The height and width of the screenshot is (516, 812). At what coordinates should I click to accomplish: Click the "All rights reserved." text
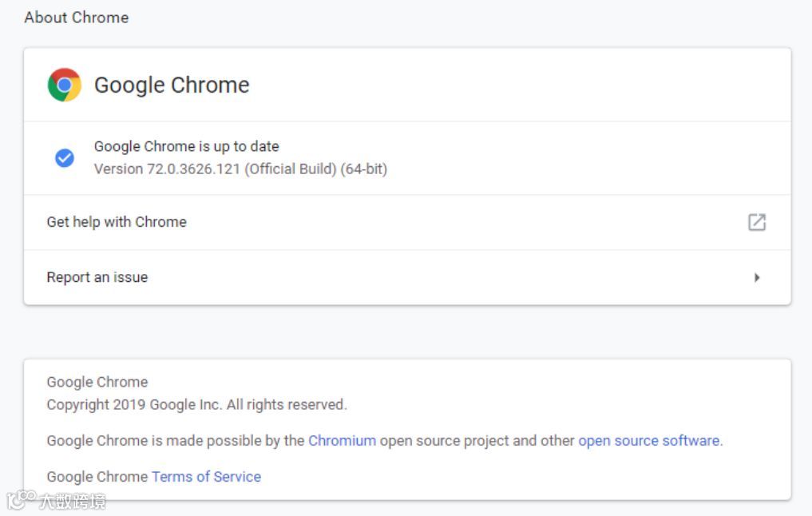point(287,405)
